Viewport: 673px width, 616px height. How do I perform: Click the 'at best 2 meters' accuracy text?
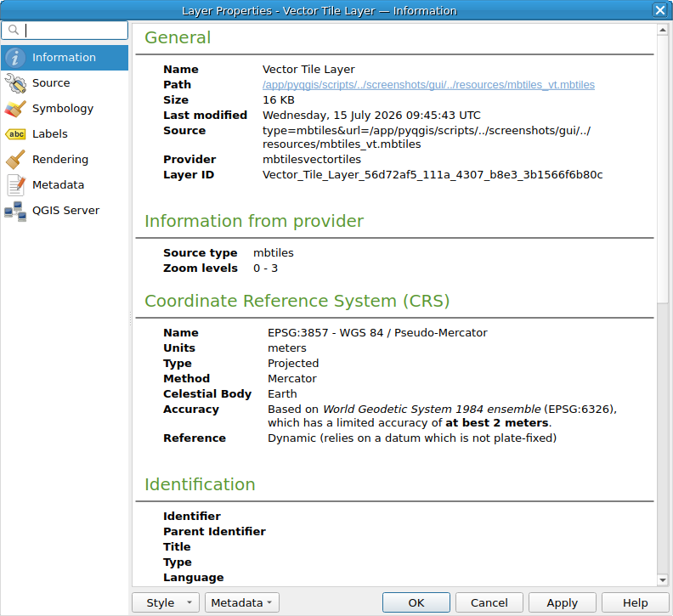pyautogui.click(x=497, y=423)
